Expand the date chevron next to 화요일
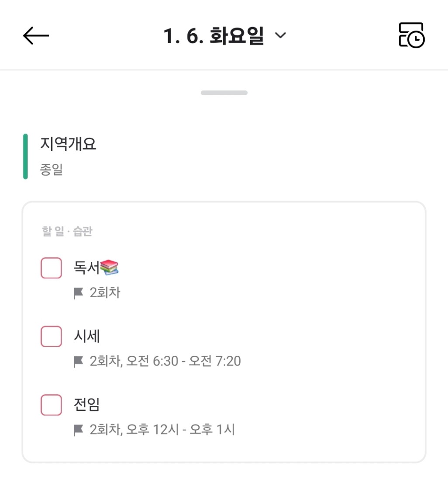The height and width of the screenshot is (479, 448). 280,35
